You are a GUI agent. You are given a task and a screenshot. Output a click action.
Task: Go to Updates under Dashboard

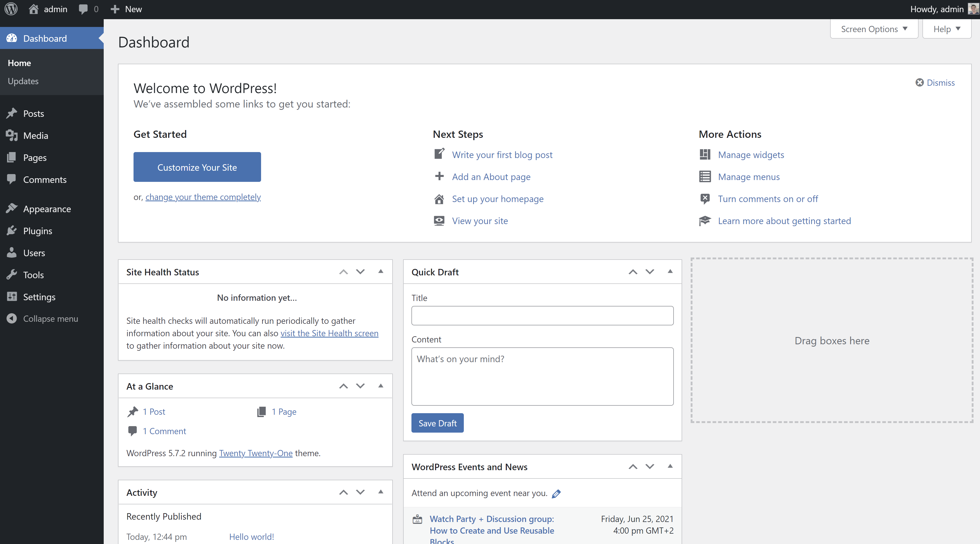click(x=23, y=81)
